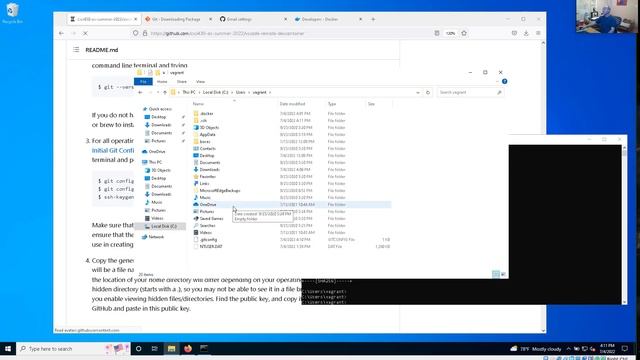This screenshot has height=360, width=640.
Task: Switch to Git Downloading Package tab
Action: (x=178, y=19)
